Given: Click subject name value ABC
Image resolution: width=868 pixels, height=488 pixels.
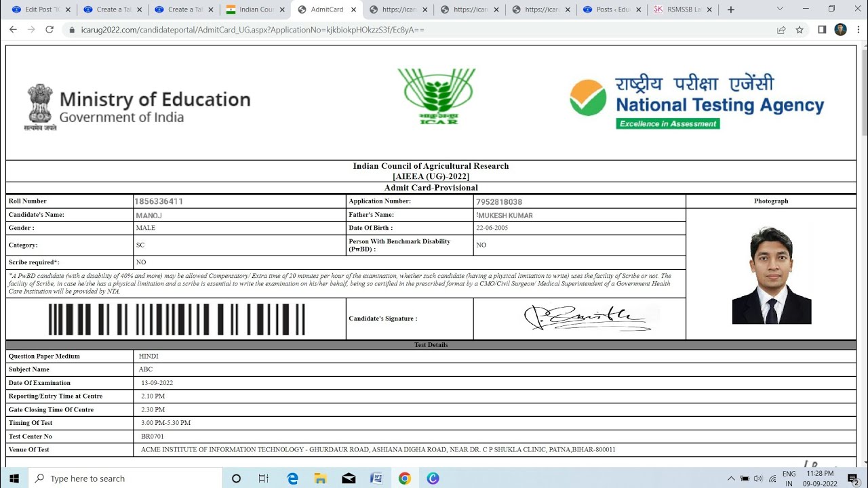Looking at the screenshot, I should tap(146, 369).
